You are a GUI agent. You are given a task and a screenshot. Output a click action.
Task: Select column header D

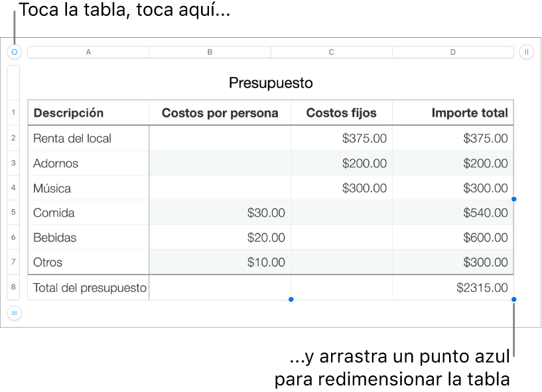point(453,51)
